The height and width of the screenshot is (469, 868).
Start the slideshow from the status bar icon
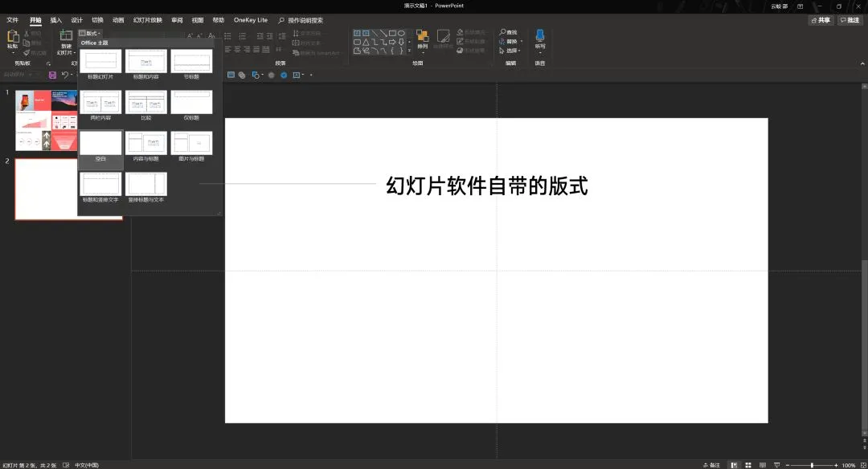pos(776,465)
